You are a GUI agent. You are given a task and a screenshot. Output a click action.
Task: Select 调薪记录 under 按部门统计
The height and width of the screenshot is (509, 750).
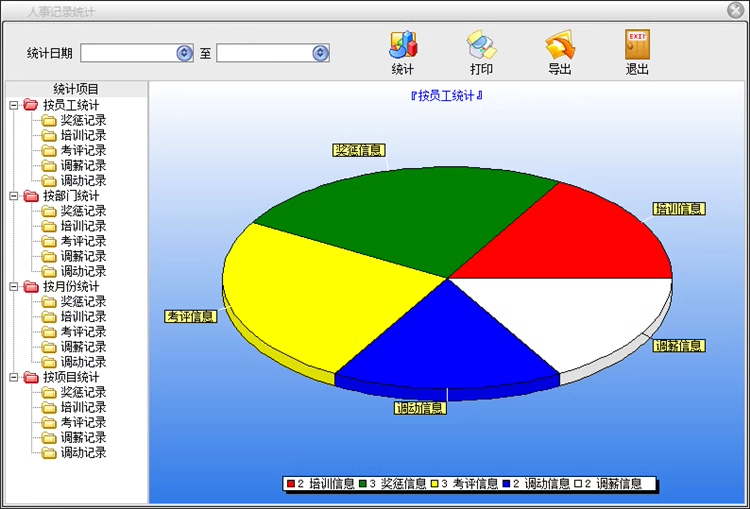(83, 256)
